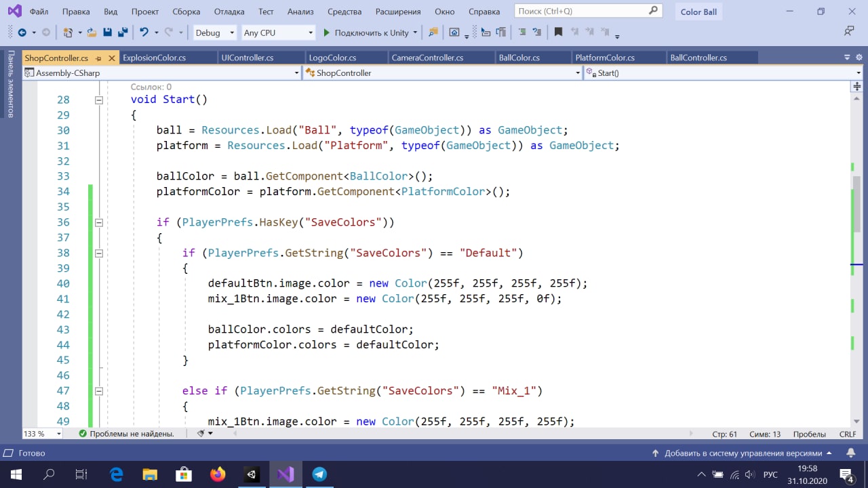Toggle the Bookmark icon in toolbar
The width and height of the screenshot is (868, 488).
pos(558,33)
